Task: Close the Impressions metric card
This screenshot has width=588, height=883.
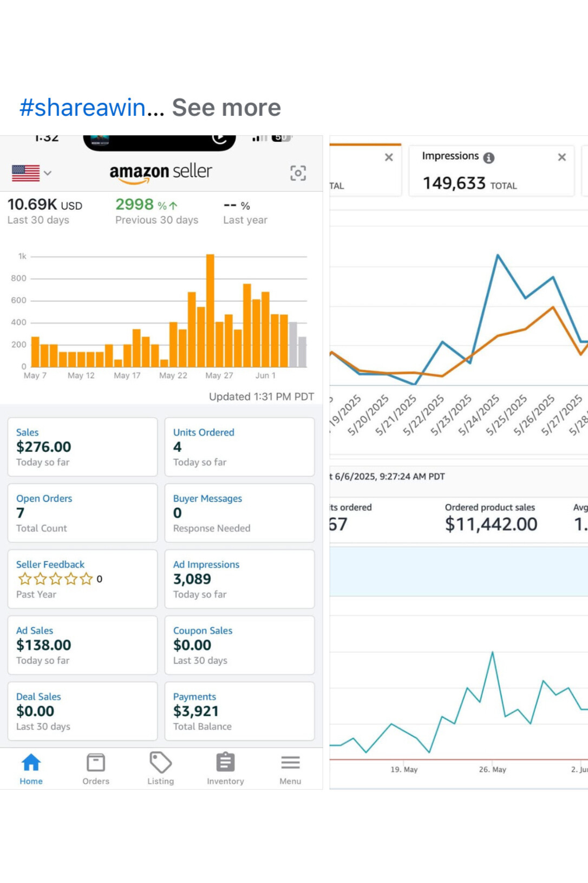Action: [x=561, y=157]
